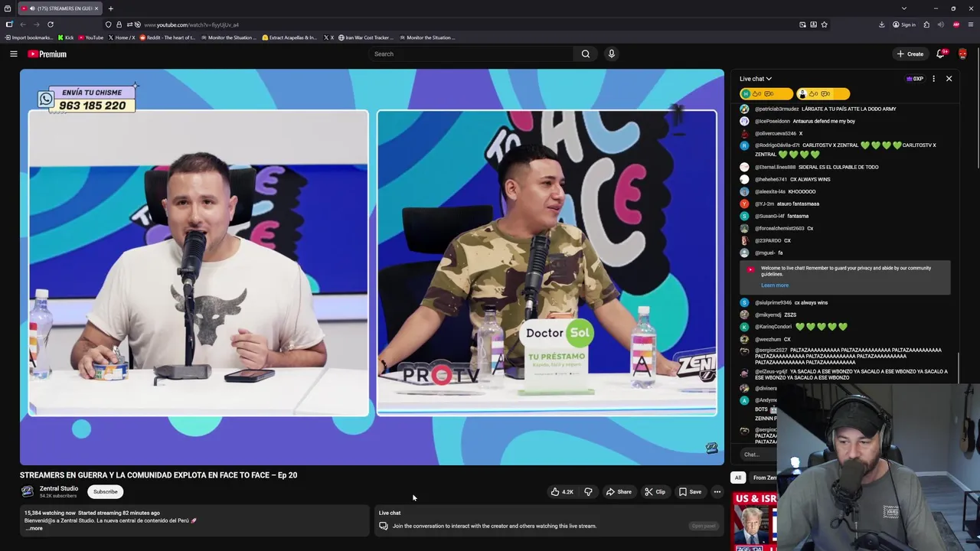This screenshot has height=551, width=980.
Task: Click username @patriciab3rmudez in chat
Action: click(776, 109)
